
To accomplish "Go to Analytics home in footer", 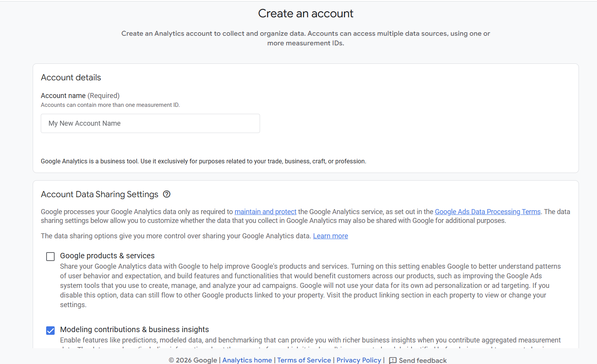I will coord(247,360).
